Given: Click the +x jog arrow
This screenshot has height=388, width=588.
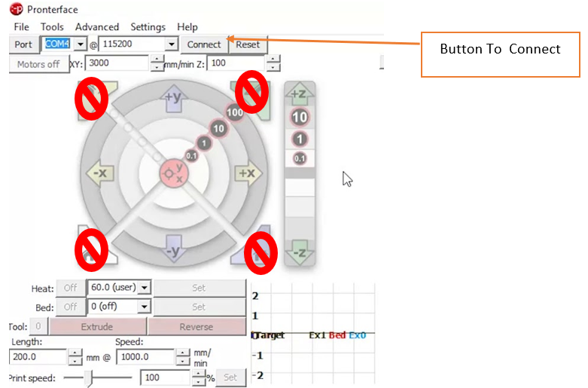Looking at the screenshot, I should tap(248, 173).
